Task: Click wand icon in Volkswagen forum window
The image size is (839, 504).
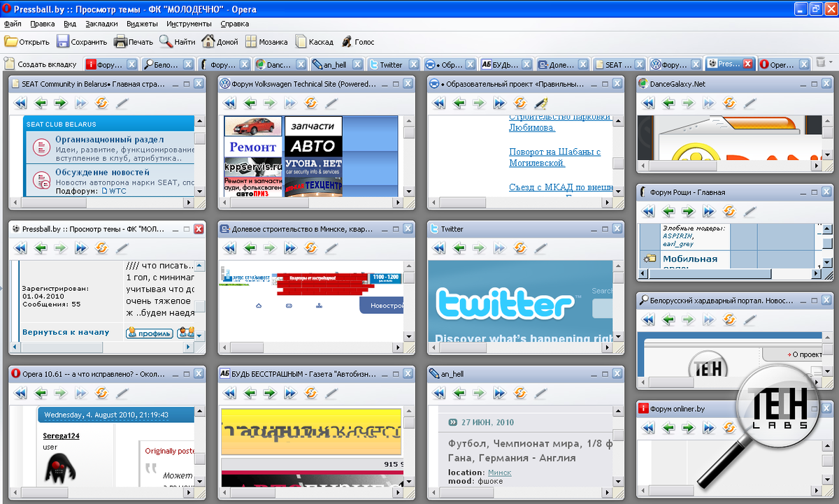Action: pyautogui.click(x=331, y=103)
